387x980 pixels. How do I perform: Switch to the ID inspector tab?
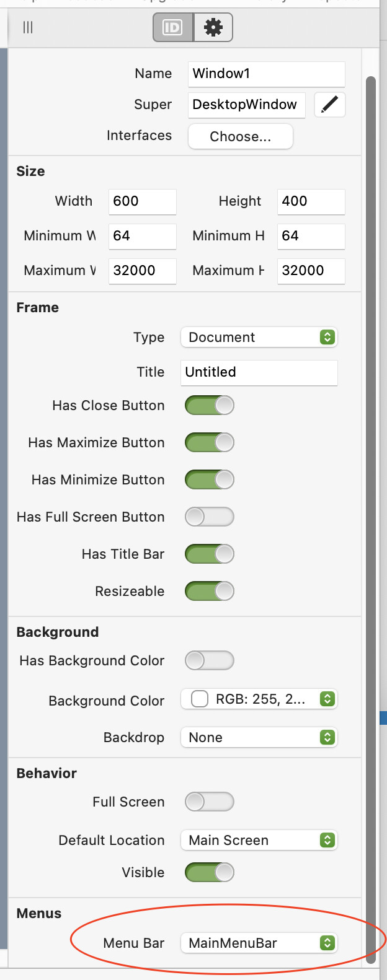tap(172, 28)
